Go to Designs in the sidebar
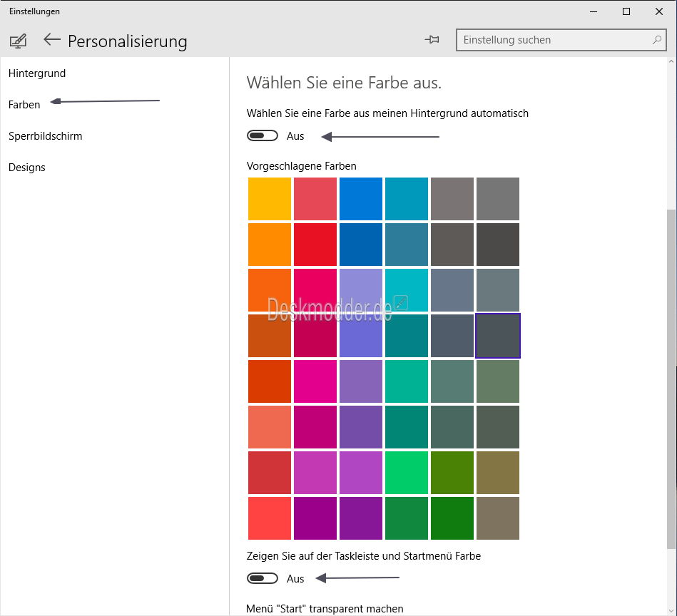Screen dimensions: 677x616 pos(27,168)
